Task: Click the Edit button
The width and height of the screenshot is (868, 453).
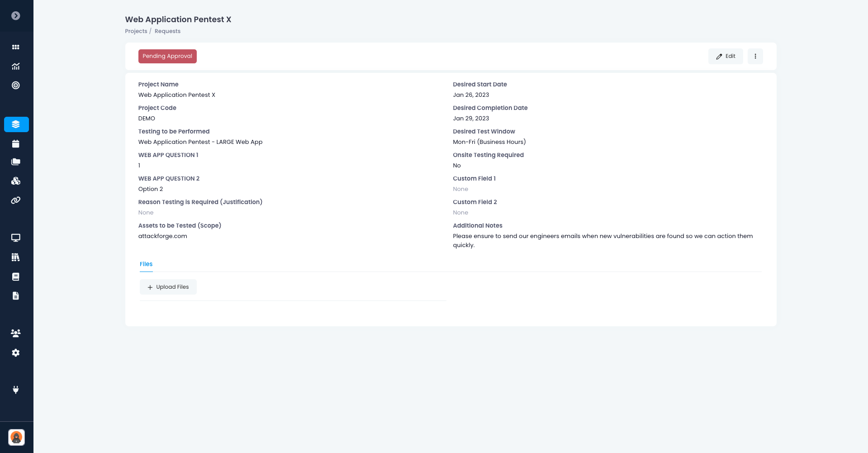Action: pos(726,57)
